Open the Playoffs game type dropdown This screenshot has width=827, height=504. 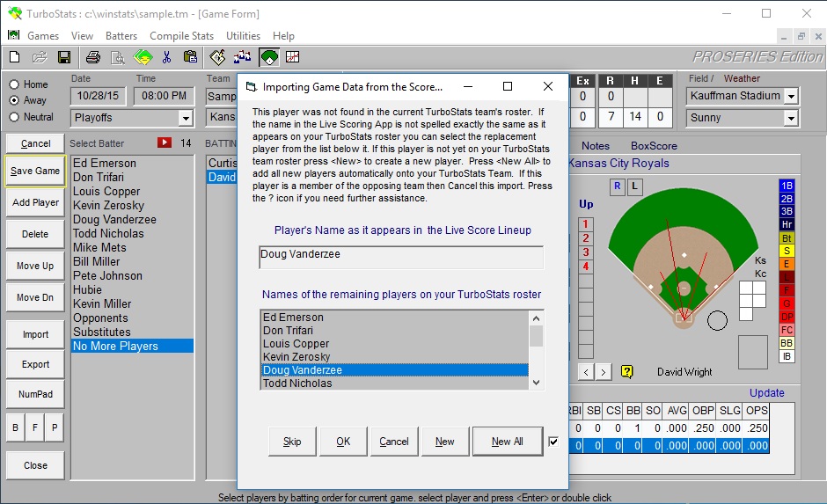click(x=185, y=118)
